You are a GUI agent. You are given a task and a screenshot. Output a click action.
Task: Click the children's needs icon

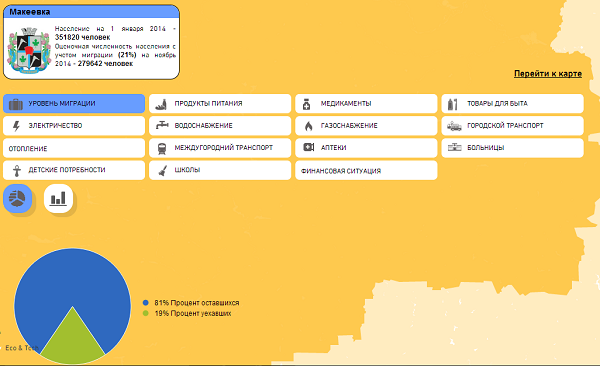(16, 170)
